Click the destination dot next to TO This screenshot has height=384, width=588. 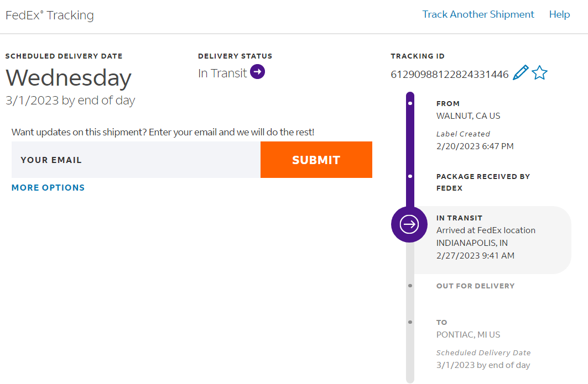coord(410,322)
